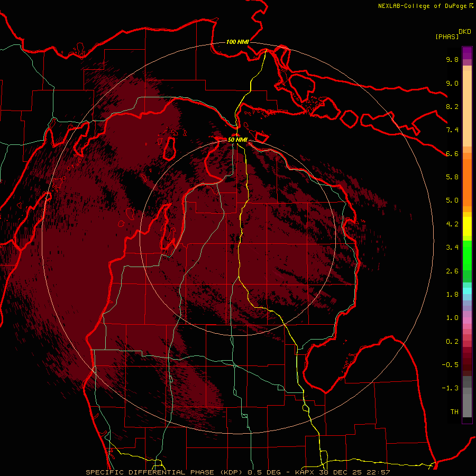Click the TH threshold label
Viewport: 476px width, 476px height.
[454, 412]
